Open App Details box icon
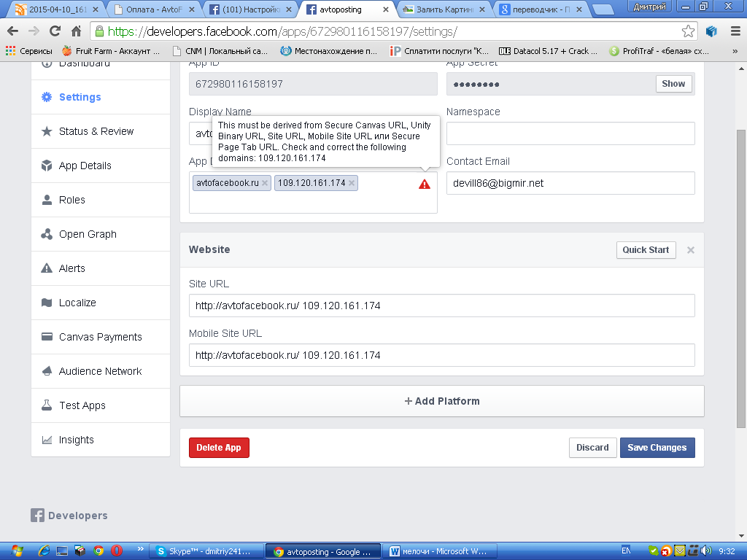This screenshot has height=560, width=747. pyautogui.click(x=47, y=166)
